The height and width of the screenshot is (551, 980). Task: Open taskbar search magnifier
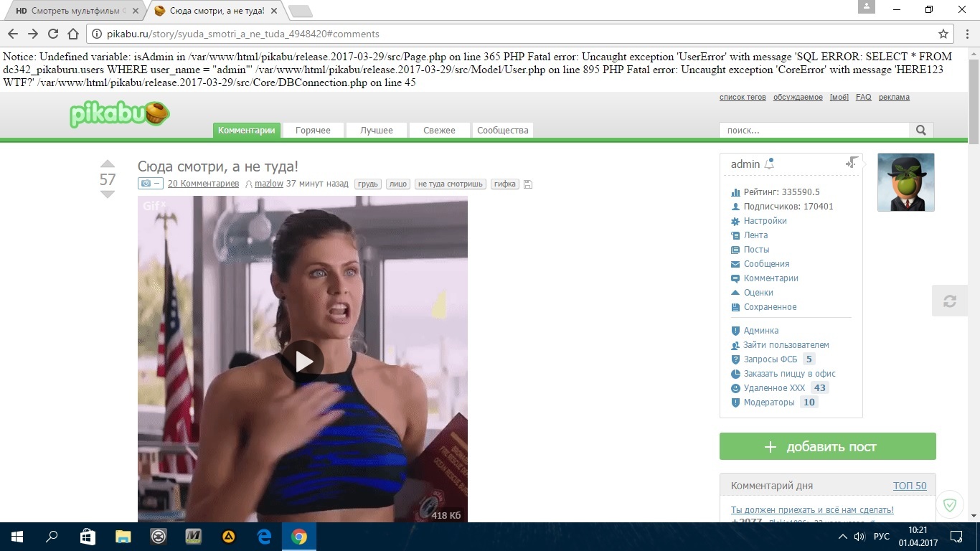(x=52, y=536)
